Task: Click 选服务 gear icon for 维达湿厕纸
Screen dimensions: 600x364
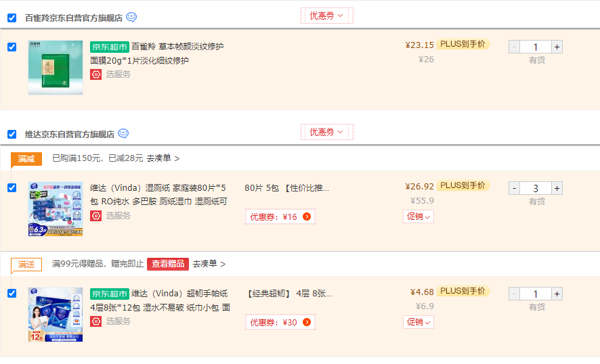Action: coord(95,216)
